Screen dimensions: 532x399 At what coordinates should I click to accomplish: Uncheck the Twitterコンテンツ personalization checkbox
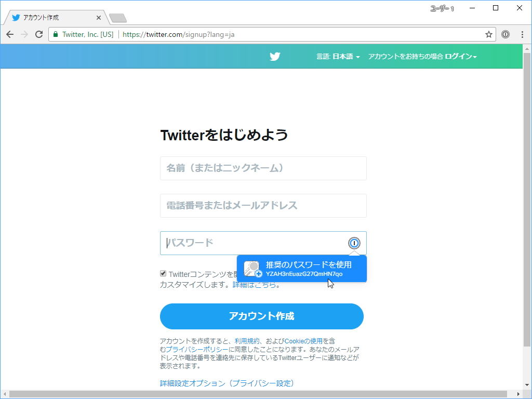[164, 274]
